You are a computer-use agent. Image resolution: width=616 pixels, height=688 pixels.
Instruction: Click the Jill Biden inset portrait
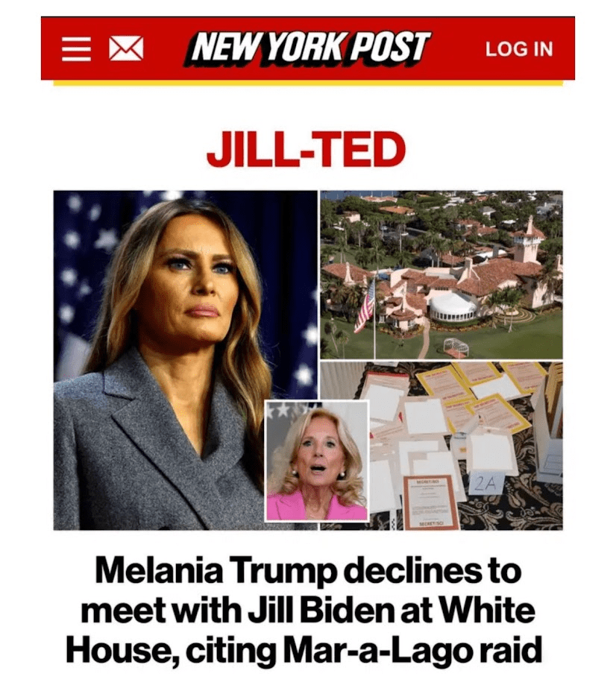[317, 461]
